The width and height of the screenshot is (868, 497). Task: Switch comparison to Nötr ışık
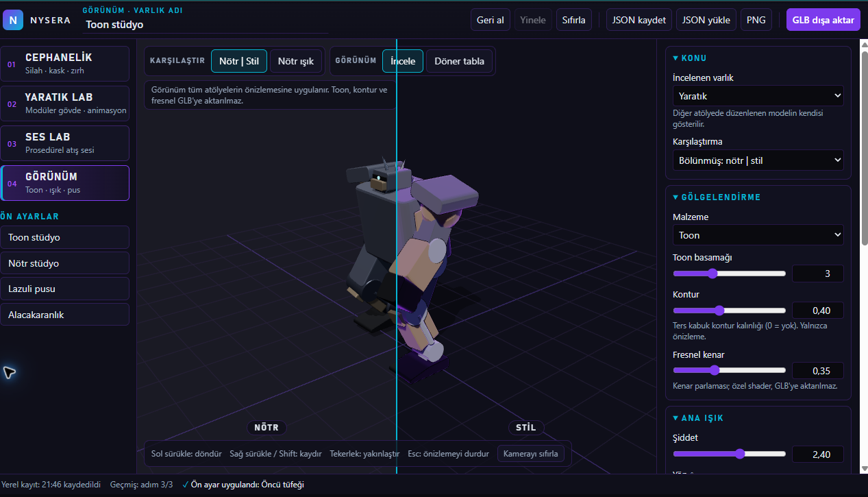[296, 61]
